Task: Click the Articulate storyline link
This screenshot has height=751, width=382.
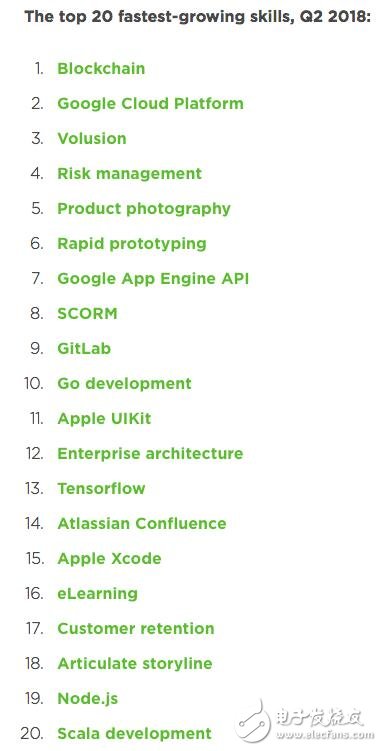Action: [x=135, y=663]
